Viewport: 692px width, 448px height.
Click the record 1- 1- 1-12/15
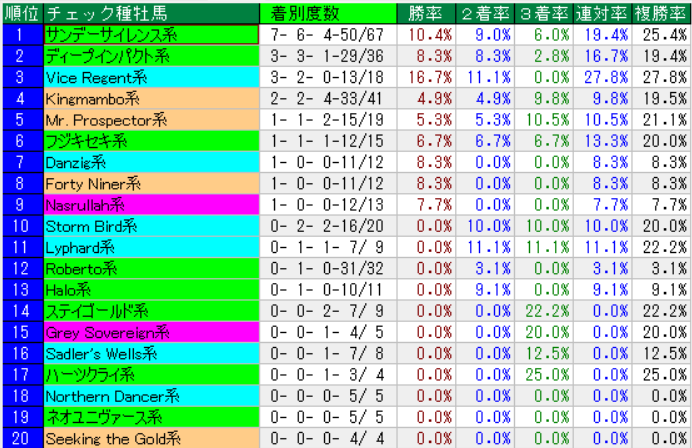(x=327, y=141)
